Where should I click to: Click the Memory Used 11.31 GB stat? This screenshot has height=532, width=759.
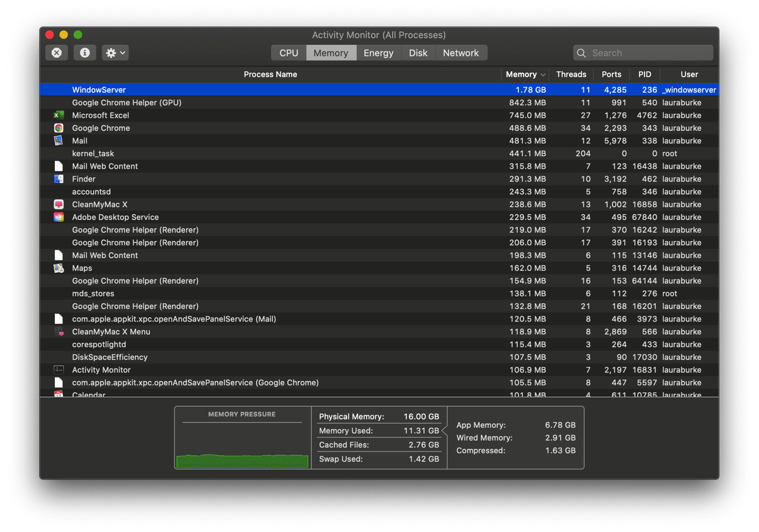(379, 431)
